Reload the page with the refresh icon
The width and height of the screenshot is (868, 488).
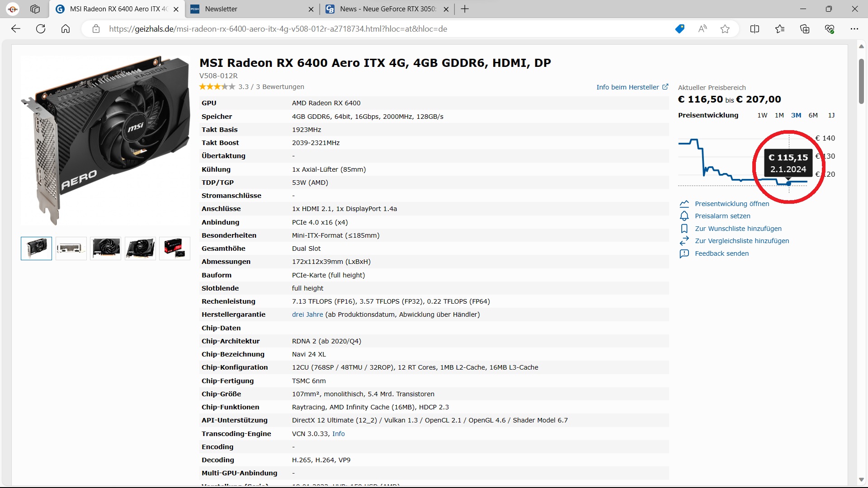41,29
